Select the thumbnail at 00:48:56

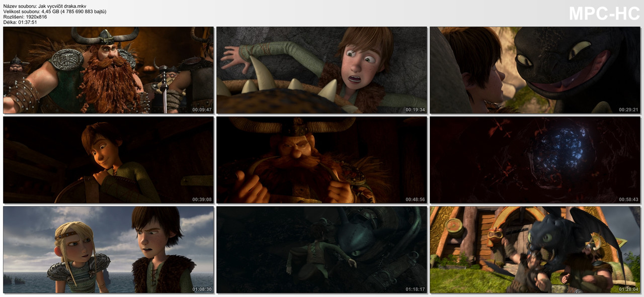321,160
